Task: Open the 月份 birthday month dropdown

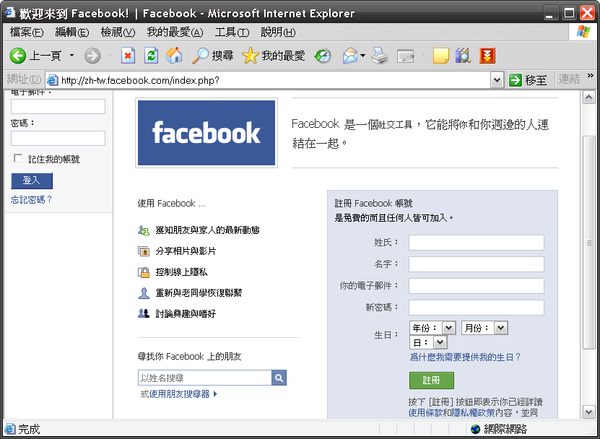Action: point(501,328)
